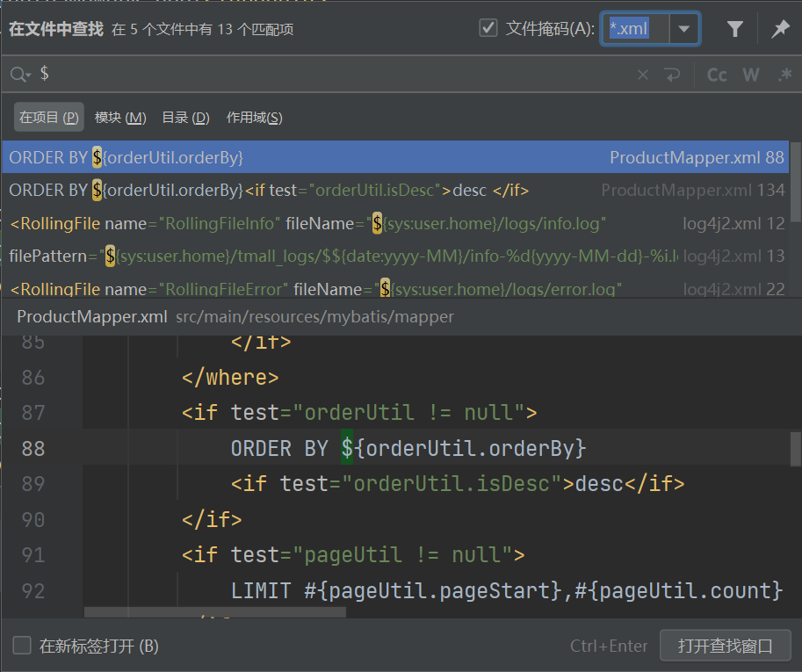Select RollingFileError result log4j2.xml line 22

(395, 288)
